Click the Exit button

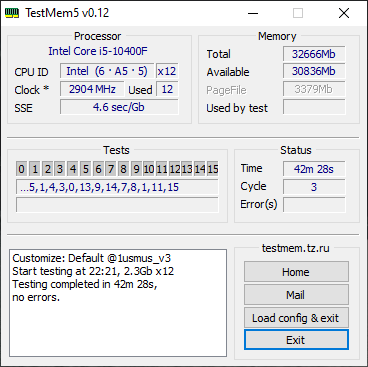click(296, 340)
